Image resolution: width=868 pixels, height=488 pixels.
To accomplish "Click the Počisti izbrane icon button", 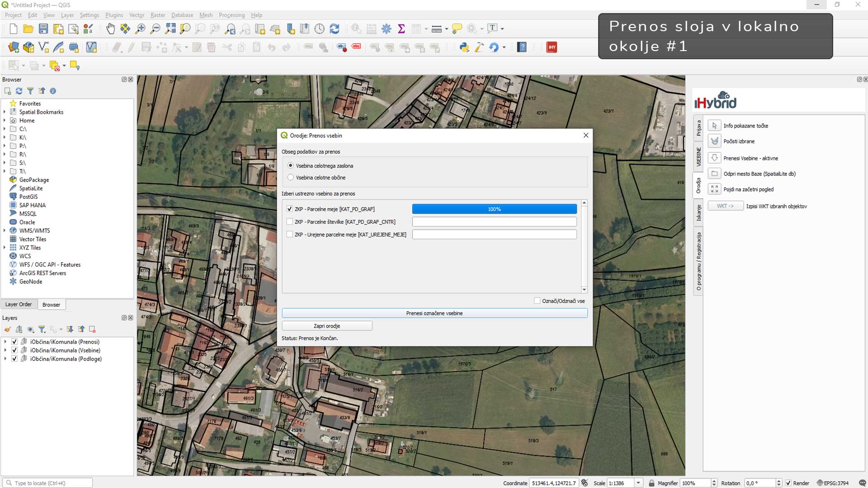I will pyautogui.click(x=714, y=141).
